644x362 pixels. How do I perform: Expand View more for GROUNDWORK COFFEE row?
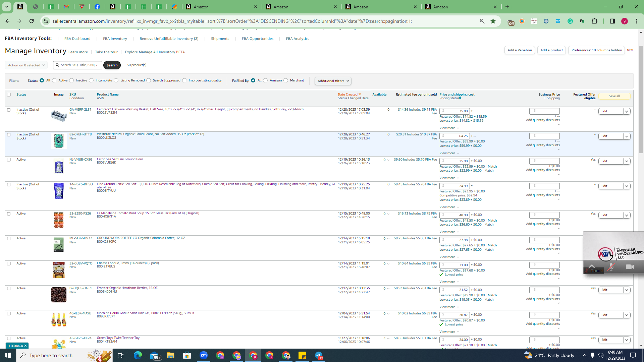(449, 257)
